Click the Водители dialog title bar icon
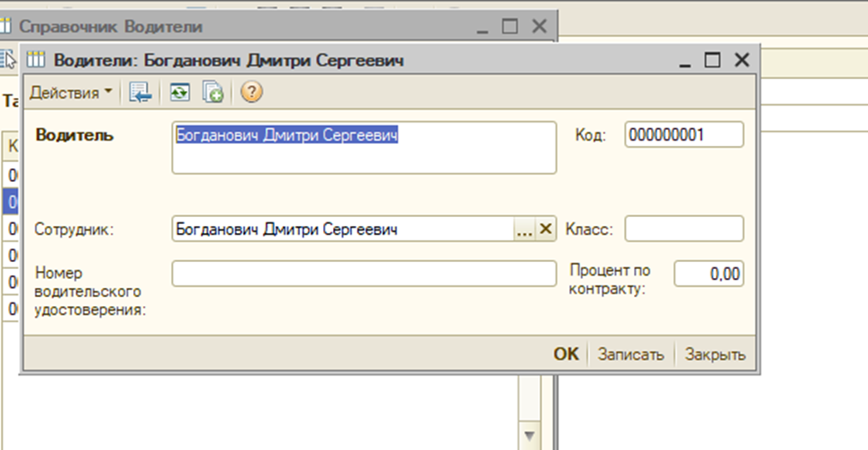 [x=37, y=60]
